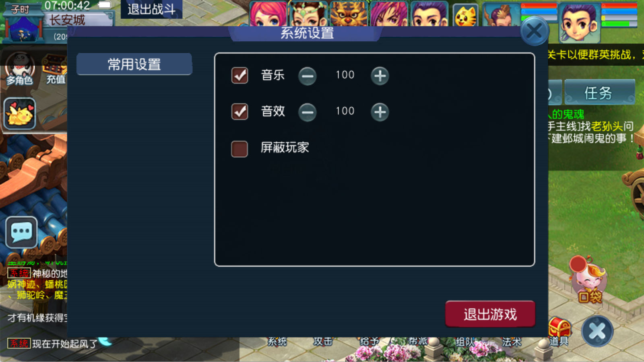644x362 pixels.
Task: Decrease 音乐 volume with minus button
Action: tap(308, 76)
